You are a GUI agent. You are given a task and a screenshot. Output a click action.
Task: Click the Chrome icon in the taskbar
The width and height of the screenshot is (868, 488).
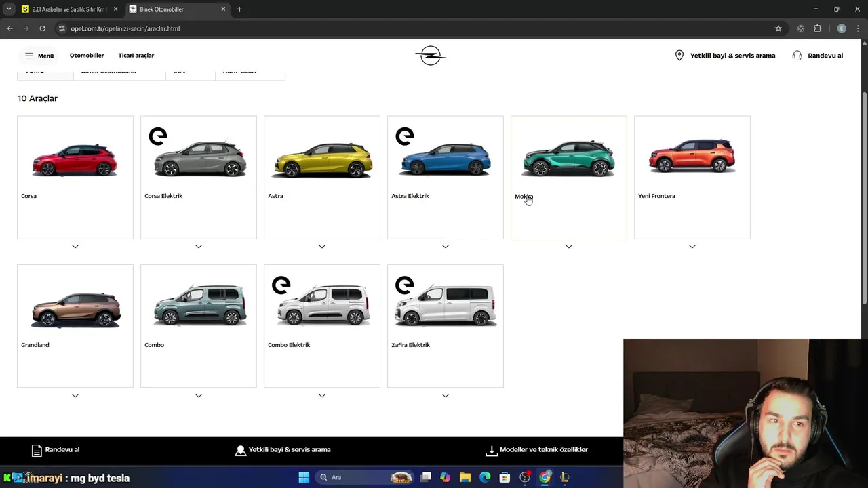click(545, 477)
